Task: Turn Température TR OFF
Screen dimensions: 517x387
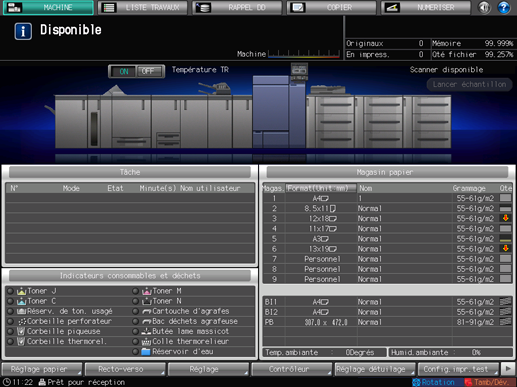Action: click(x=149, y=71)
